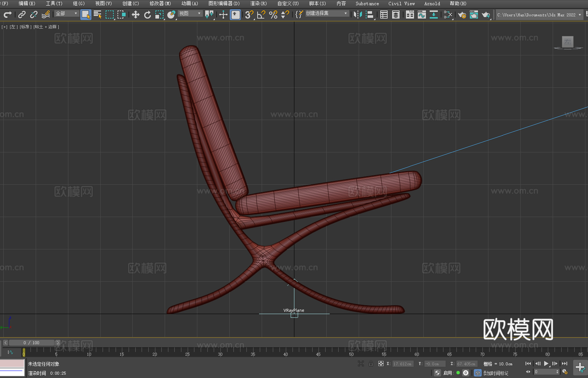Toggle Layer Explorer icon
Viewport: 588px width, 378px height.
pyautogui.click(x=396, y=14)
